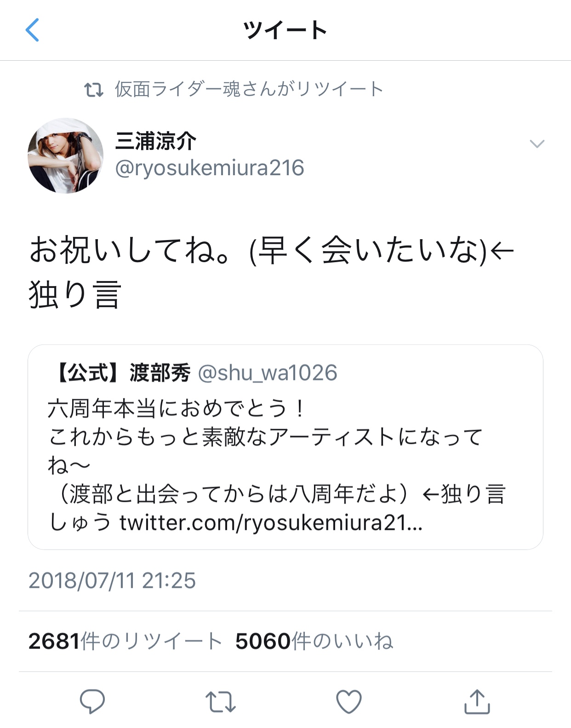Screen dimensions: 571x728
Task: Like the tweet with heart icon
Action: (349, 702)
